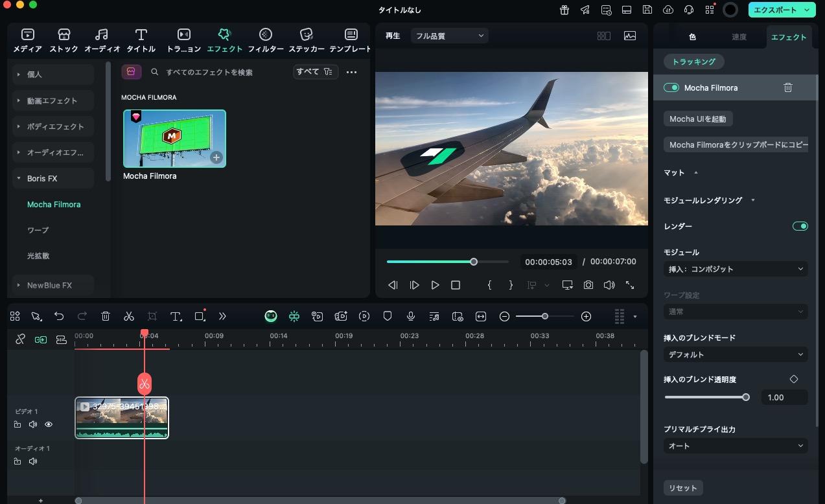Split the clip with the scissors icon

(x=129, y=316)
